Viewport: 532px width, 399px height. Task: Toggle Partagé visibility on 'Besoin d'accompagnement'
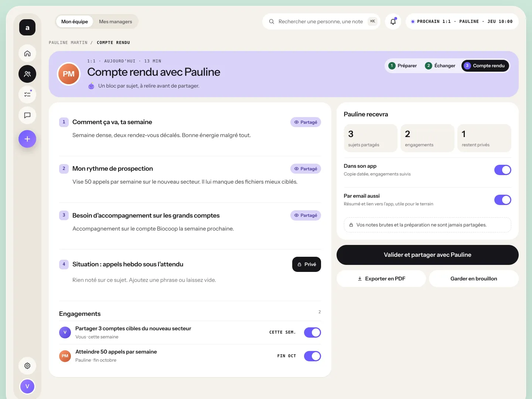point(306,215)
